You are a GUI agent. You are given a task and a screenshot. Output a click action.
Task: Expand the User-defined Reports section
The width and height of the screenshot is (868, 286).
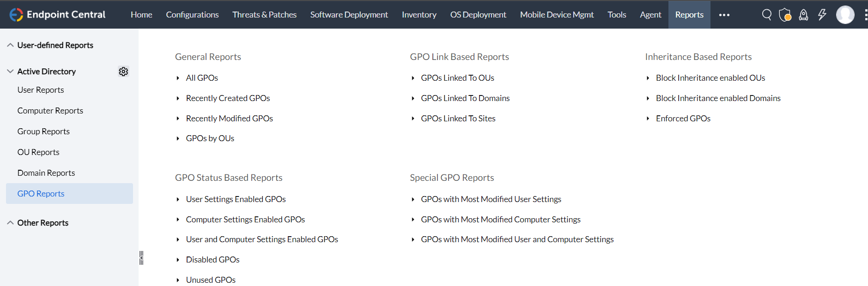tap(10, 45)
